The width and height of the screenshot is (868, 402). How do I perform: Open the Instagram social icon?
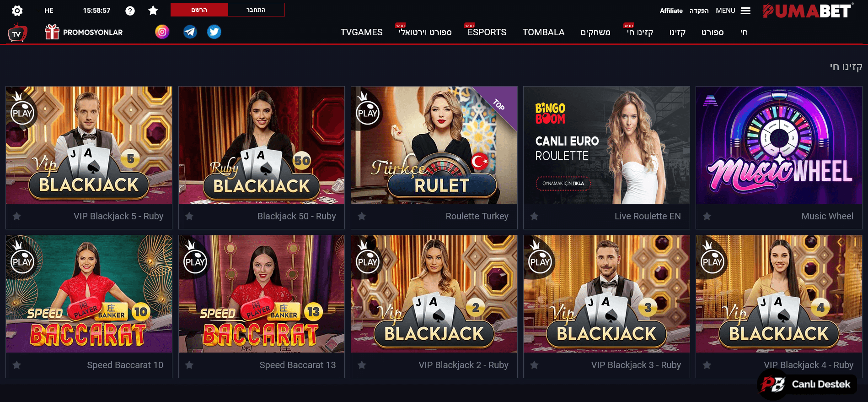click(x=162, y=32)
